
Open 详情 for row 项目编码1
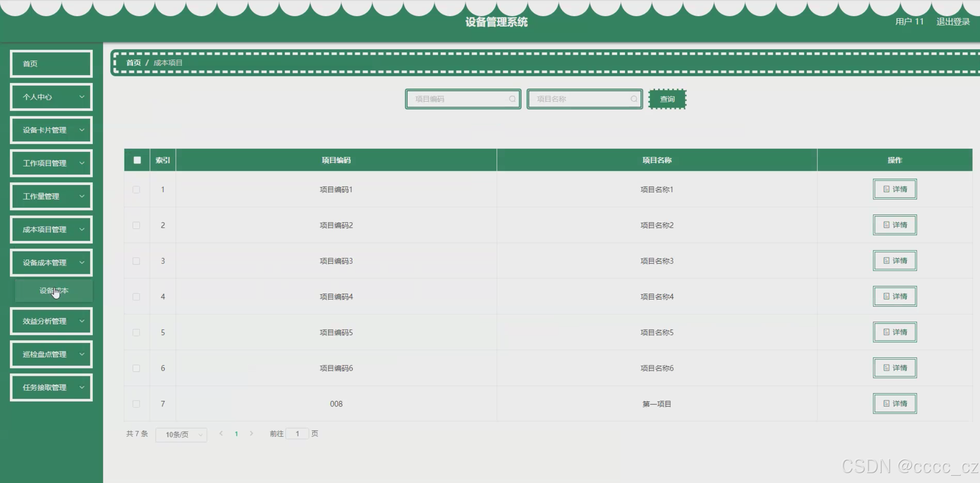point(895,189)
